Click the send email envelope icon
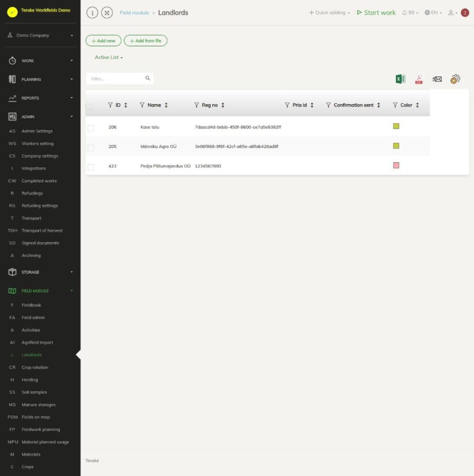The image size is (474, 476). pyautogui.click(x=437, y=79)
